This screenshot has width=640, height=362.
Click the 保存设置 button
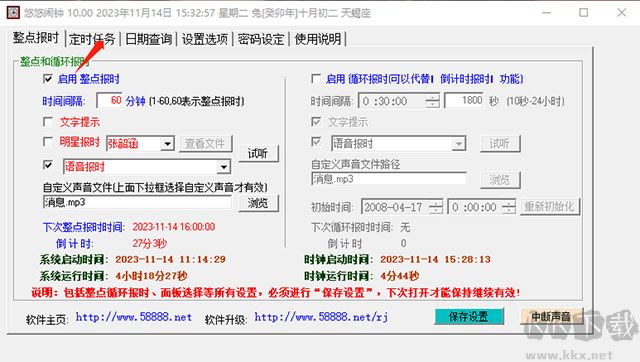tap(469, 317)
